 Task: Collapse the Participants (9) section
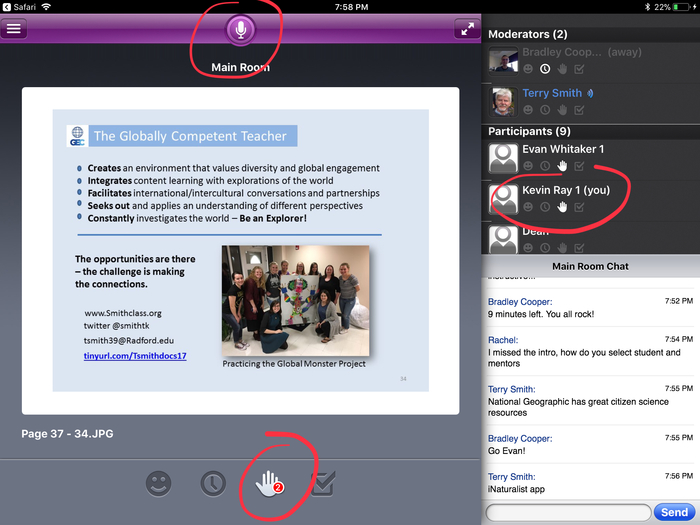coord(529,131)
